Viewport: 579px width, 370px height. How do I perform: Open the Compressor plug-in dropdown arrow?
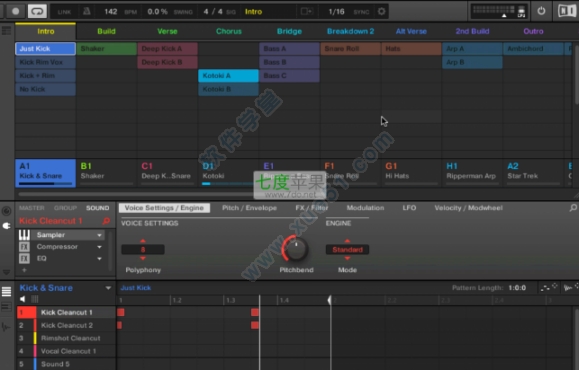[x=99, y=247]
